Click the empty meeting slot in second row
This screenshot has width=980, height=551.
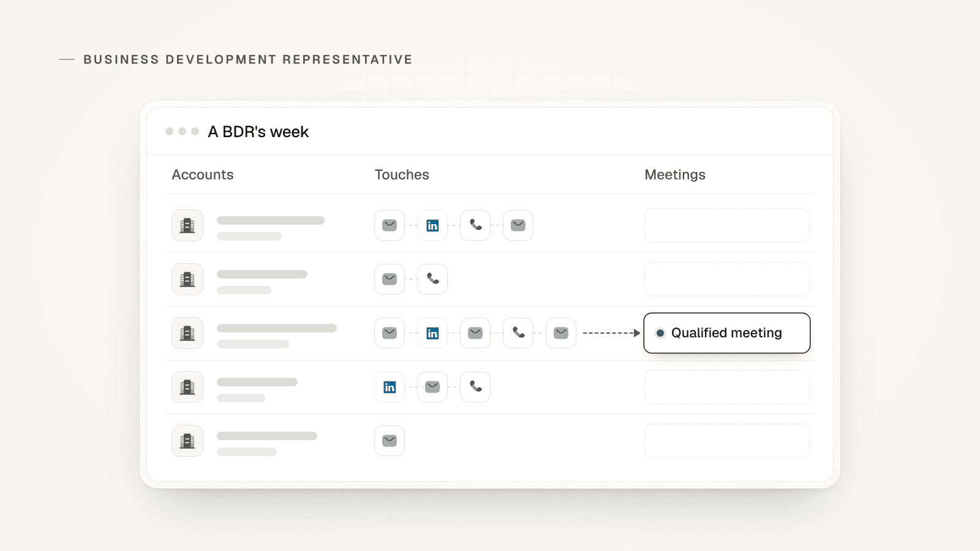pos(727,279)
